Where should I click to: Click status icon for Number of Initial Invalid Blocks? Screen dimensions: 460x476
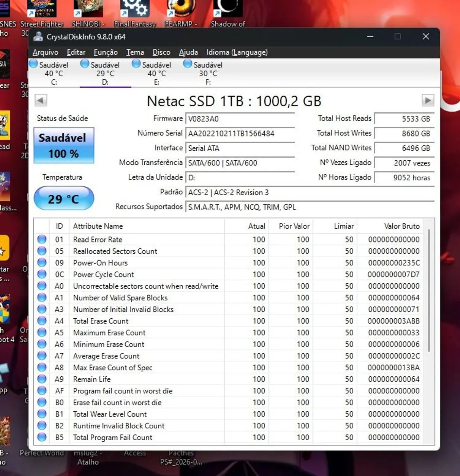tap(42, 309)
